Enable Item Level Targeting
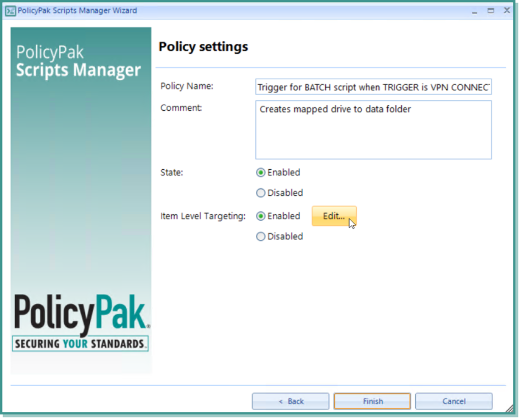The width and height of the screenshot is (521, 420). coord(260,216)
